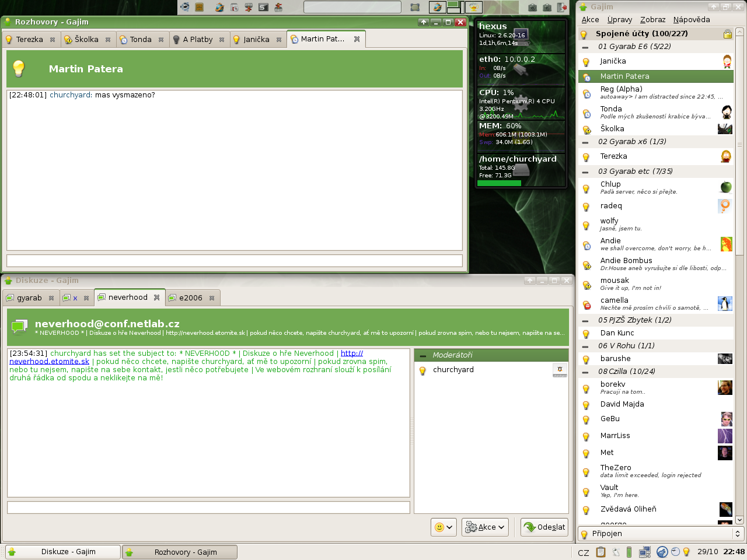Collapse the 08 Czilla contact group
This screenshot has height=560, width=747.
tap(585, 372)
